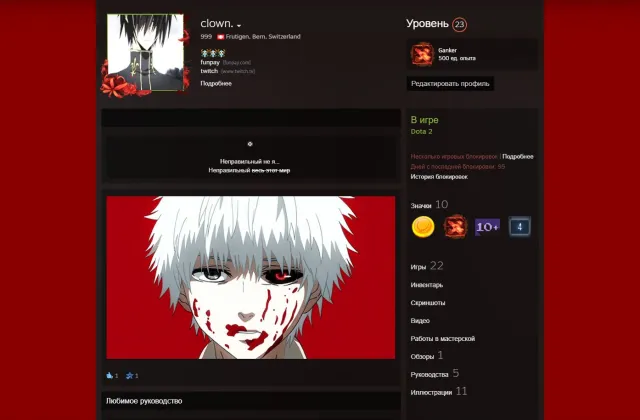Screen dimensions: 640x420
Task: Click the Switzerland flag icon
Action: tap(221, 37)
